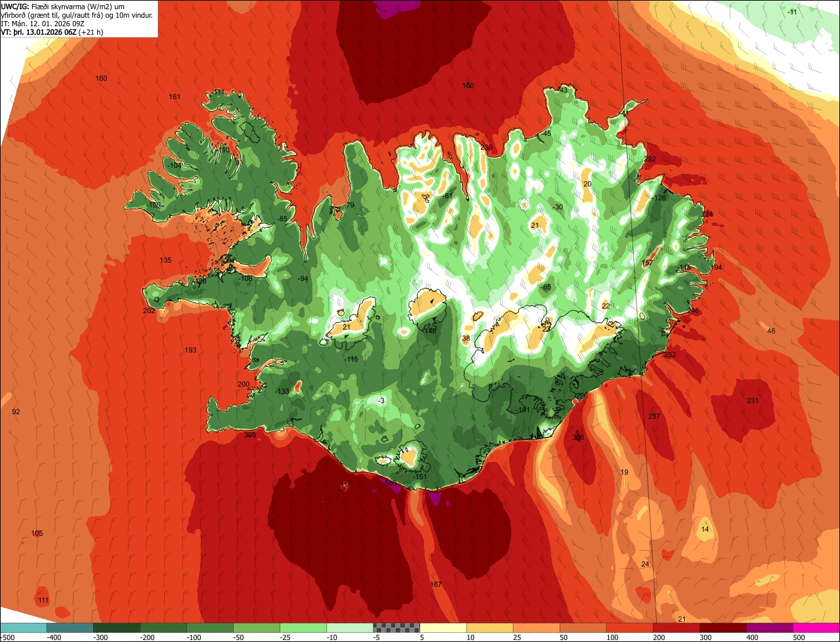The width and height of the screenshot is (840, 642).
Task: Click the pale yellow legend swatch between 5 and 10
Action: click(443, 628)
